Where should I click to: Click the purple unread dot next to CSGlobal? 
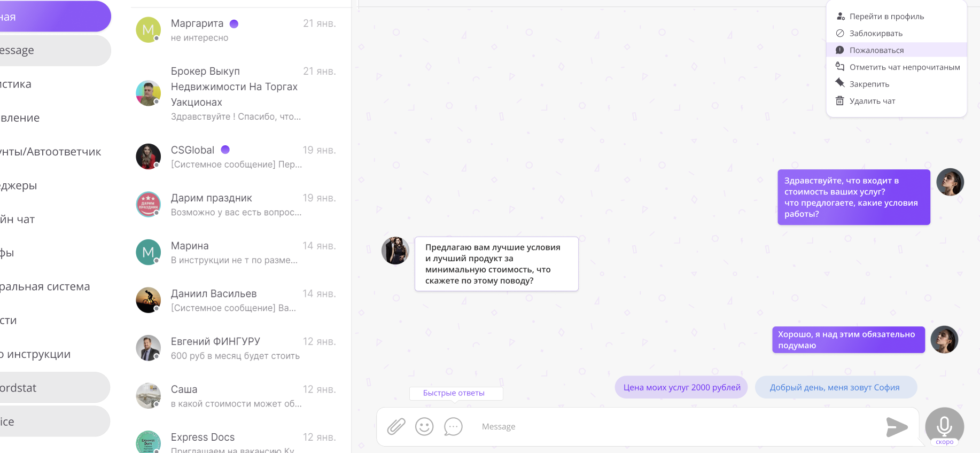225,150
